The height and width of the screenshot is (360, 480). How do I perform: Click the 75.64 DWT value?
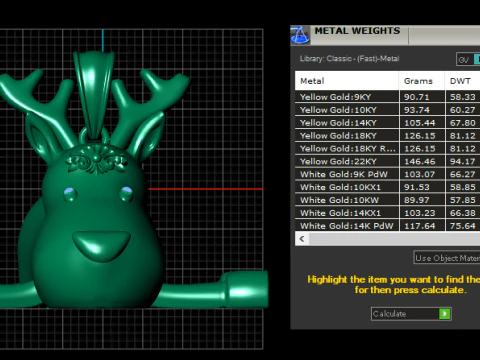(x=463, y=226)
